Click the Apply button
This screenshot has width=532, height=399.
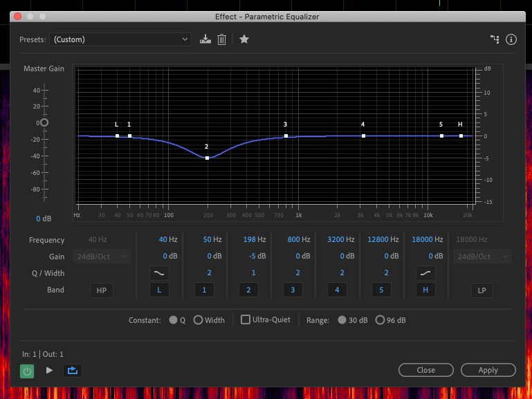tap(488, 370)
